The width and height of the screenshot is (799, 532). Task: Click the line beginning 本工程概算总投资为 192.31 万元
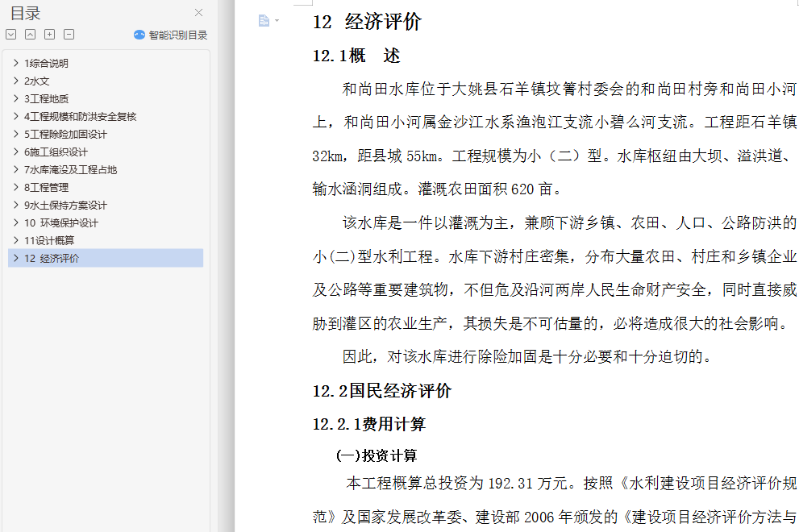tap(571, 483)
